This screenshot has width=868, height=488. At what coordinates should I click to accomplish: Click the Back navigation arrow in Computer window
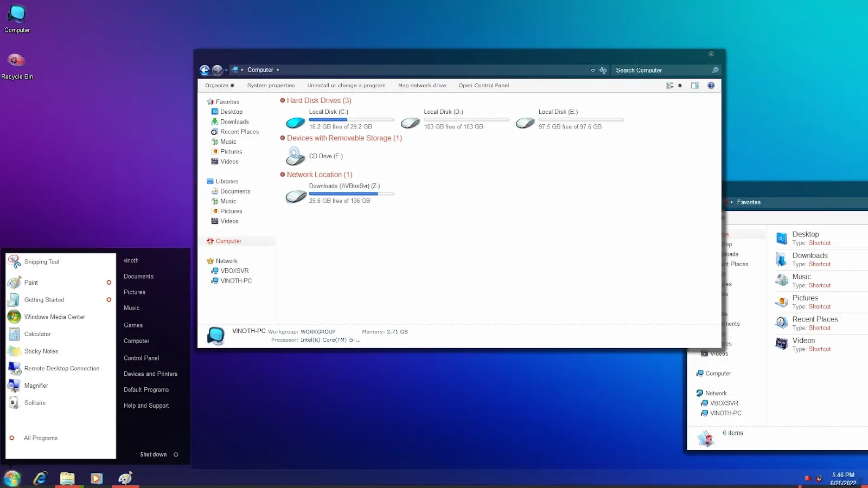coord(205,70)
